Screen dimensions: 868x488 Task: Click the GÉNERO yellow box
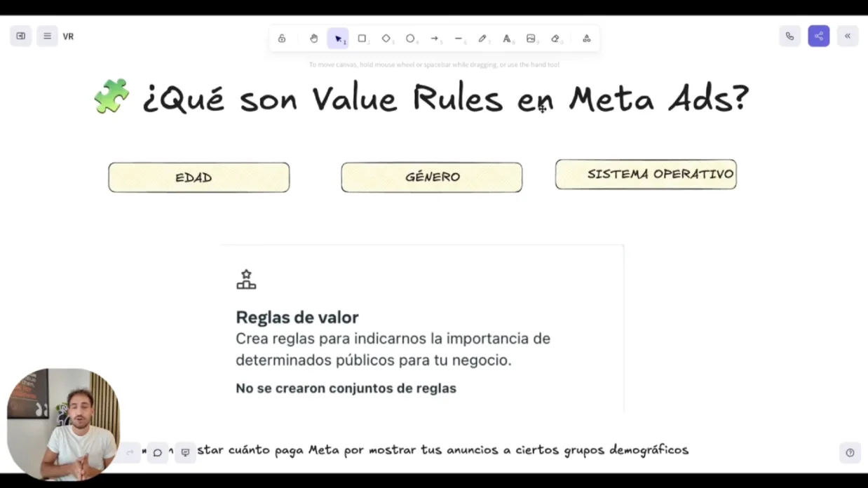click(432, 177)
